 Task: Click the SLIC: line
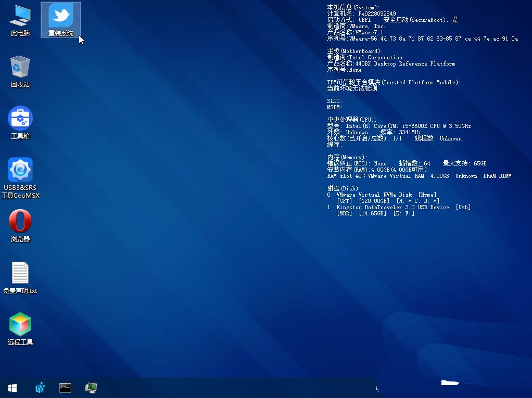point(335,101)
